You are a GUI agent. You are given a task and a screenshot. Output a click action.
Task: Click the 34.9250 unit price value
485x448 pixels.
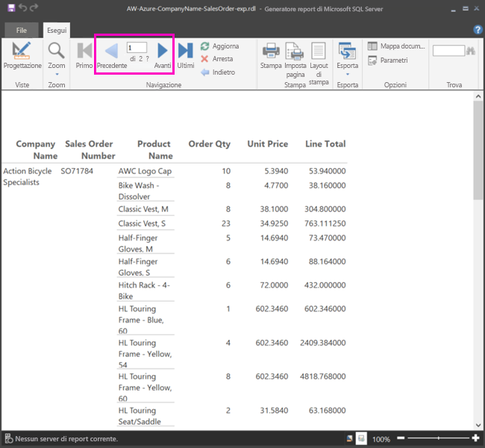click(274, 223)
